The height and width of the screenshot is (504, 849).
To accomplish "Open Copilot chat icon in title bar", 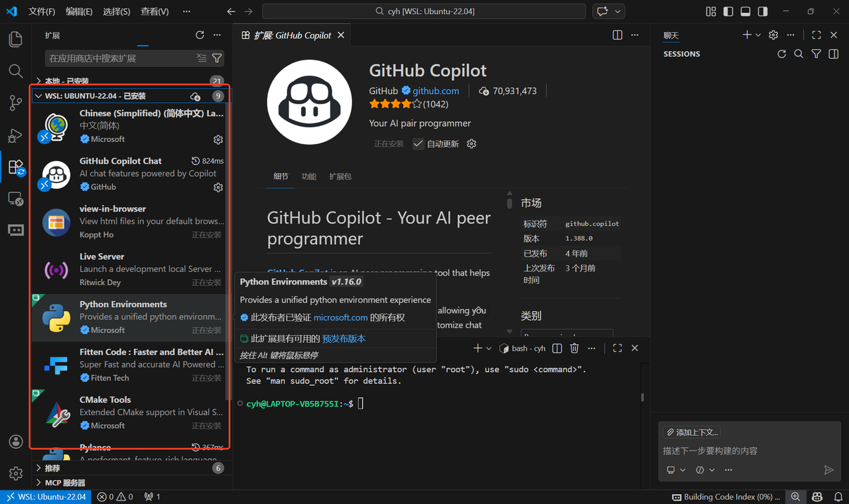I will click(x=603, y=11).
